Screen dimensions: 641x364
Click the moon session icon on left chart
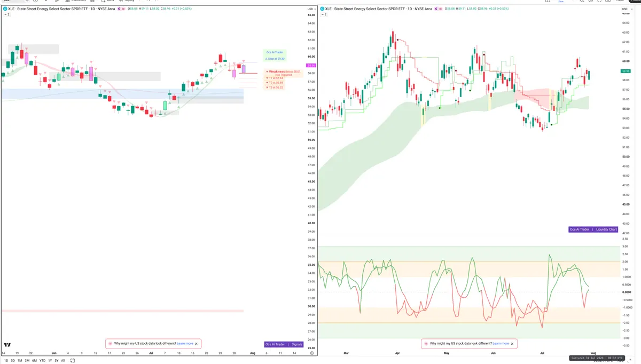[120, 9]
